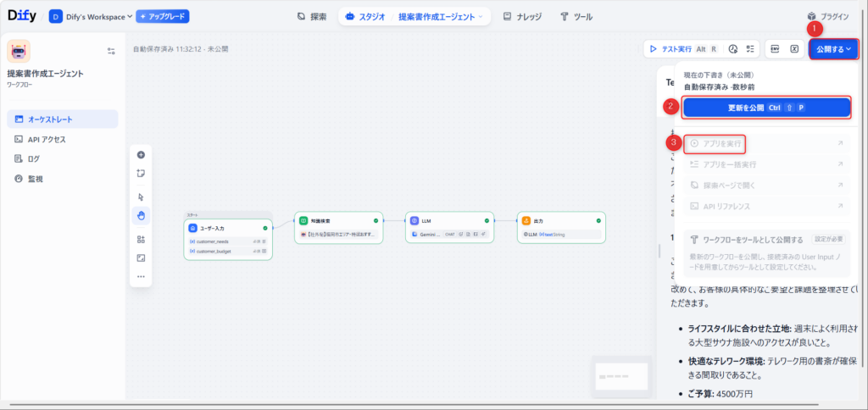Click the add note icon in canvas toolbar
868x410 pixels.
pos(141,173)
